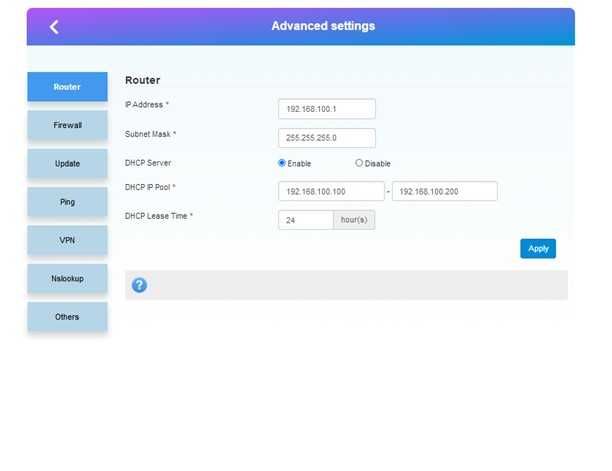612x471 pixels.
Task: Click the IP Address field 192.168.100.1
Action: coord(327,109)
